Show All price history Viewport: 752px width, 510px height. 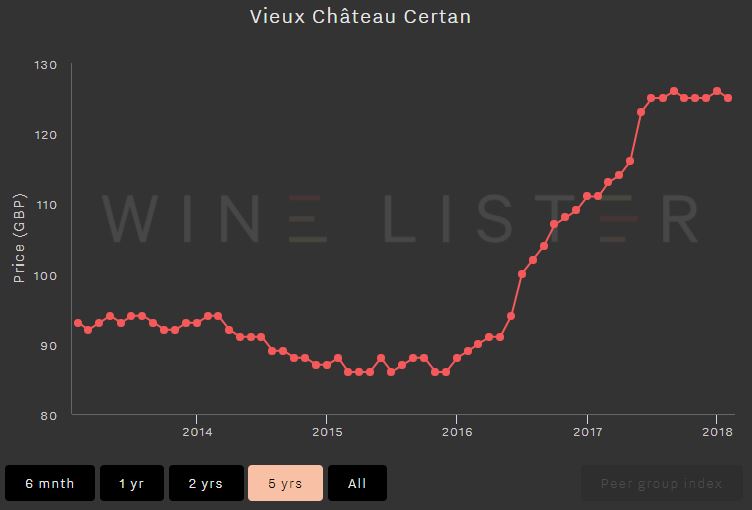(357, 483)
